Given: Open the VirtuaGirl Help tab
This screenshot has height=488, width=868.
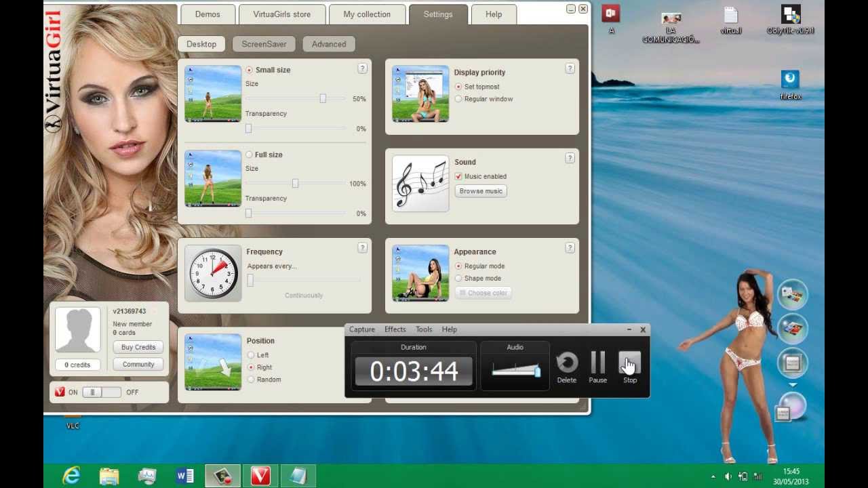Looking at the screenshot, I should tap(494, 14).
